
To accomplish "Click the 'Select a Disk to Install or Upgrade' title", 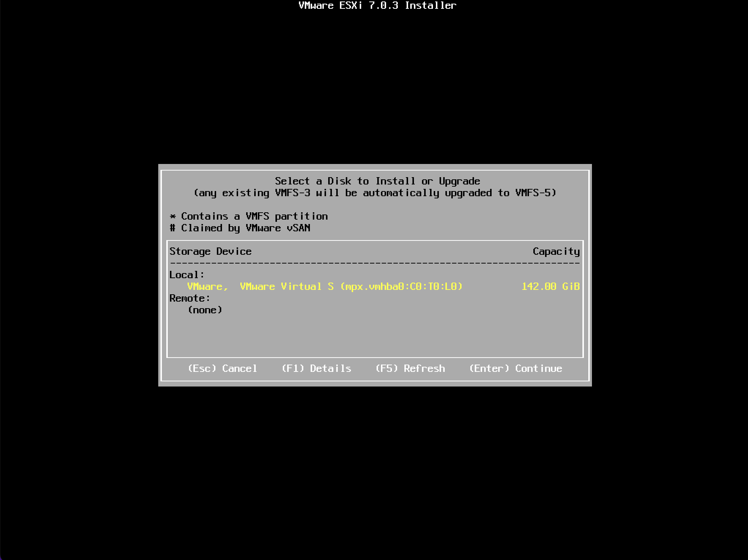I will tap(377, 181).
